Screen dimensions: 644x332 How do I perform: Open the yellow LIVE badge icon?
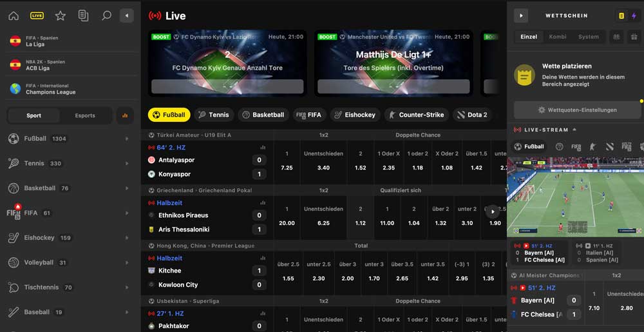tap(37, 15)
